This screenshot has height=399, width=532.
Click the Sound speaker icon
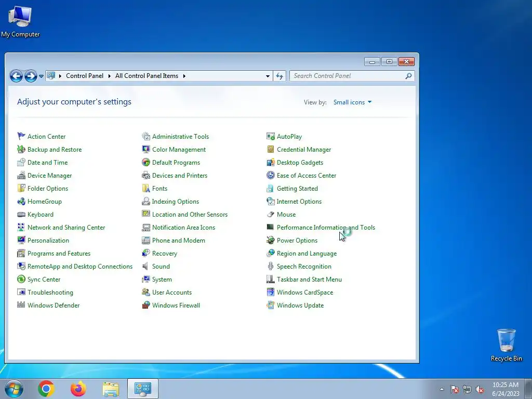(x=145, y=267)
